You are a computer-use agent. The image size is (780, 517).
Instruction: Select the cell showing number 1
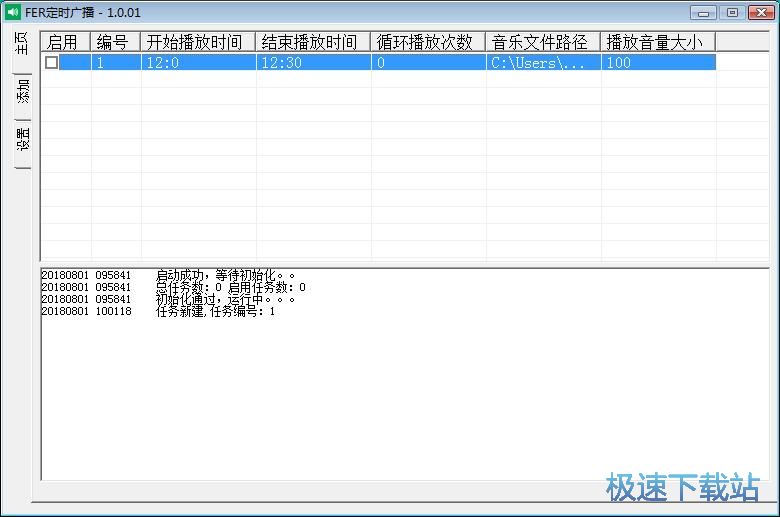(116, 62)
